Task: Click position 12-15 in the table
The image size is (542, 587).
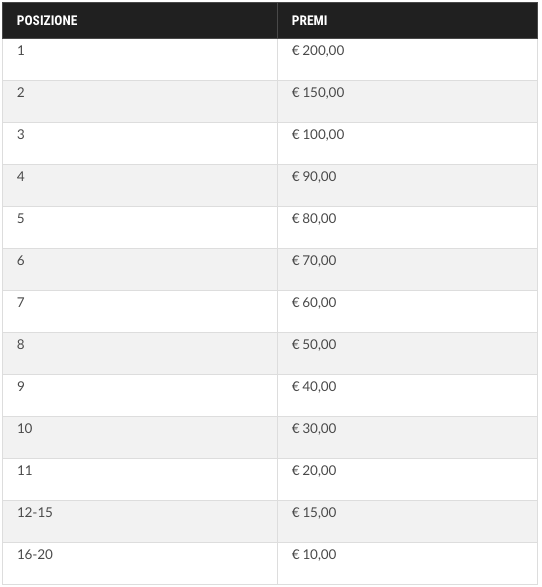Action: click(35, 512)
